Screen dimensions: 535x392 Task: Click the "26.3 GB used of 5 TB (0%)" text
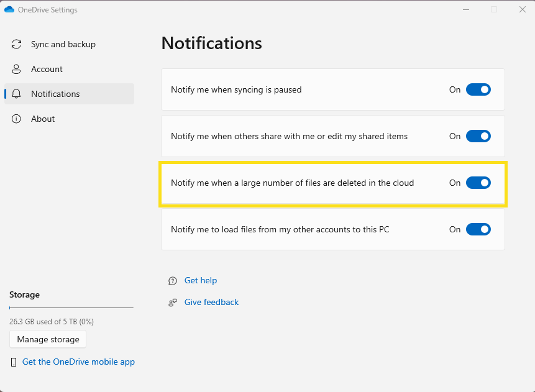point(52,322)
